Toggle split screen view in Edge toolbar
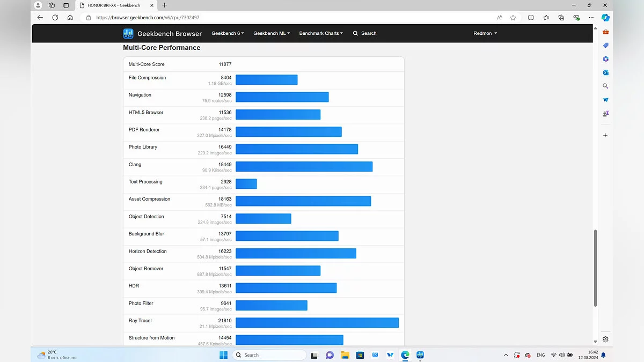This screenshot has height=362, width=644. pyautogui.click(x=531, y=18)
